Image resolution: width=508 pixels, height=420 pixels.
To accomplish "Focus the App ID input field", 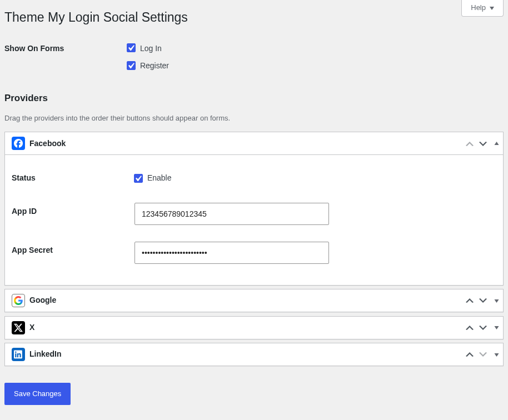I will pos(232,214).
